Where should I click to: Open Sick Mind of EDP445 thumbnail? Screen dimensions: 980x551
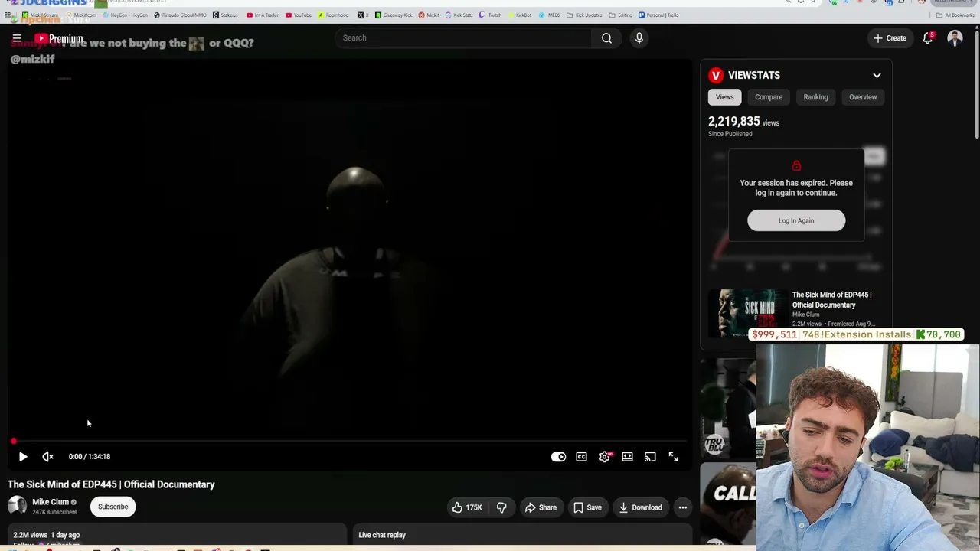pyautogui.click(x=747, y=314)
